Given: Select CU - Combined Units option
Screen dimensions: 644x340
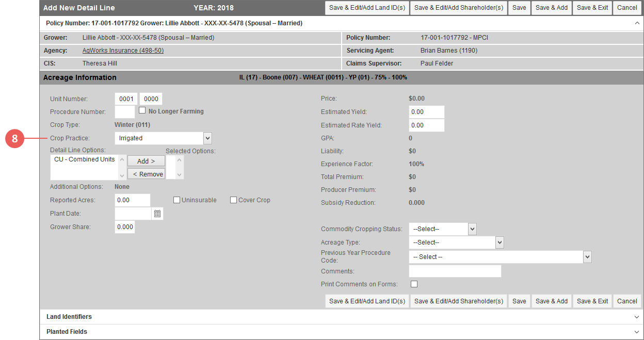Looking at the screenshot, I should click(84, 159).
